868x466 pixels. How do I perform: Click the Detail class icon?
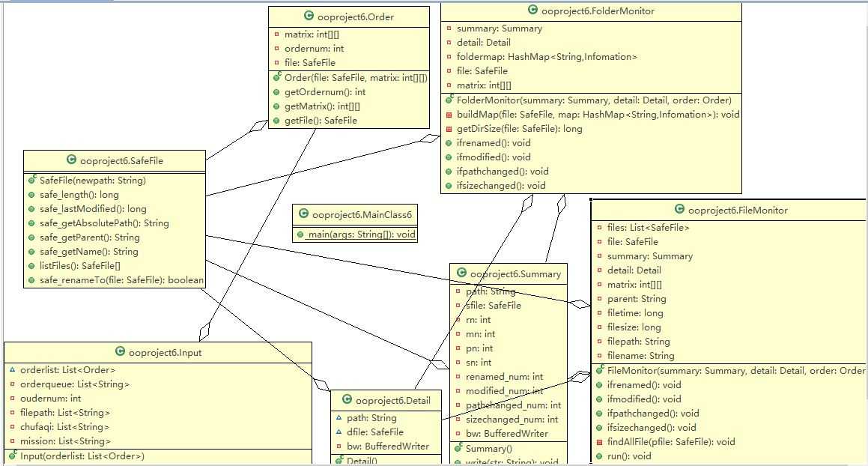347,400
